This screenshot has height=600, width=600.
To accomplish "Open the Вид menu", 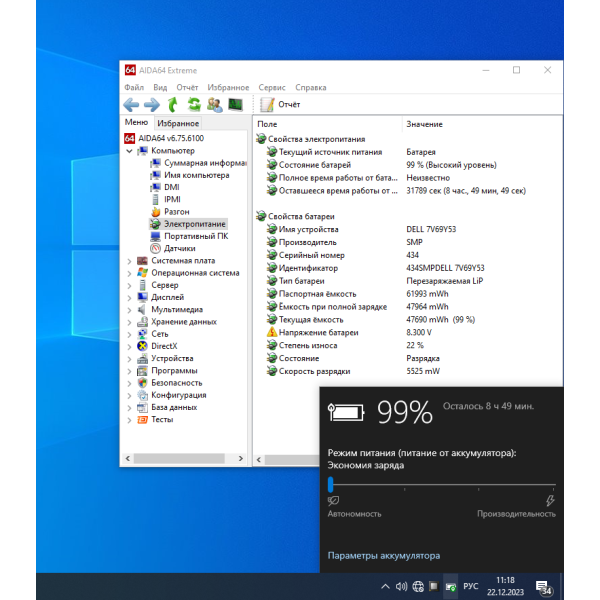I will click(x=160, y=87).
